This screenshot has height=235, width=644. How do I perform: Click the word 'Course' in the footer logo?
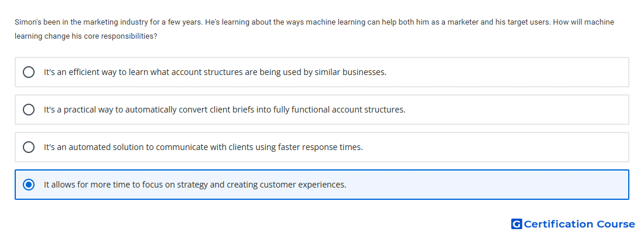[x=616, y=224]
